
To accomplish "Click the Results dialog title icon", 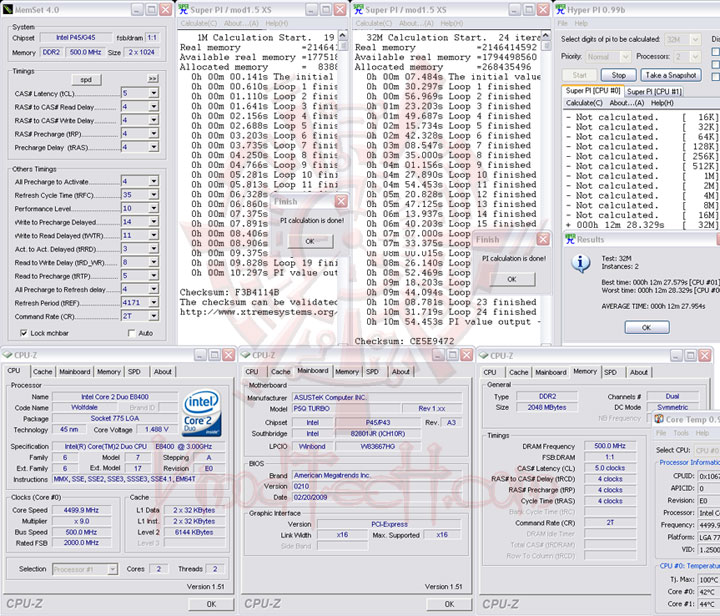I will point(570,239).
